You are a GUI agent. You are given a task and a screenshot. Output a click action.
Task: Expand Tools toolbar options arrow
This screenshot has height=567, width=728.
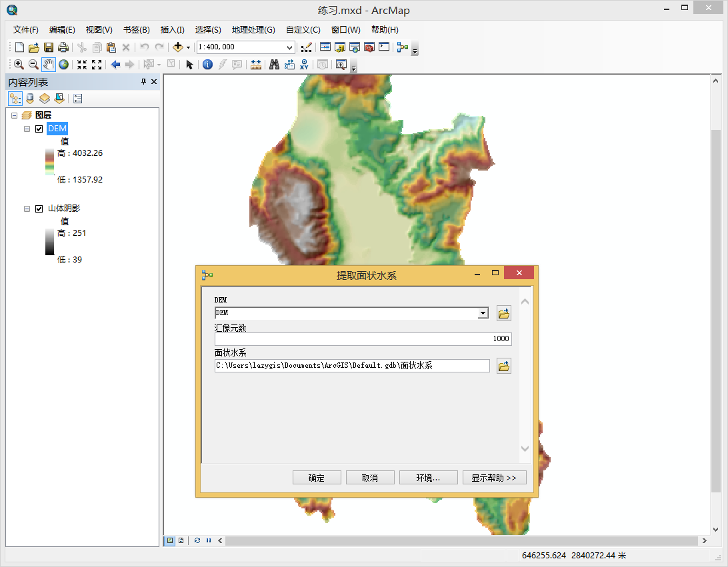353,67
